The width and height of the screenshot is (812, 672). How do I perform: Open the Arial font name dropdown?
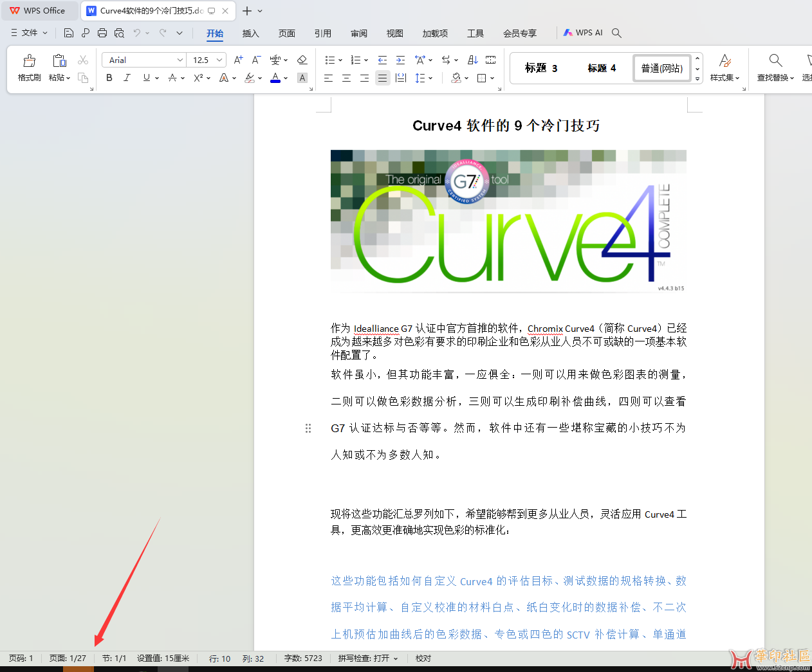click(x=180, y=60)
